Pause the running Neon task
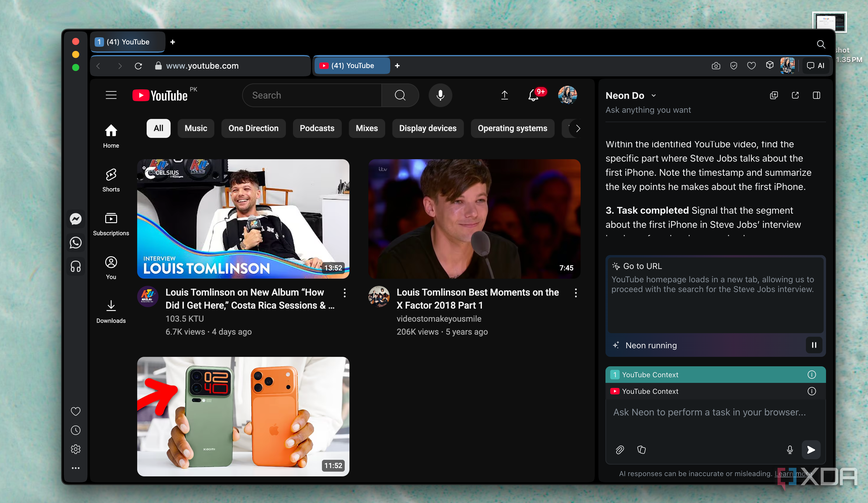Image resolution: width=868 pixels, height=503 pixels. click(814, 345)
